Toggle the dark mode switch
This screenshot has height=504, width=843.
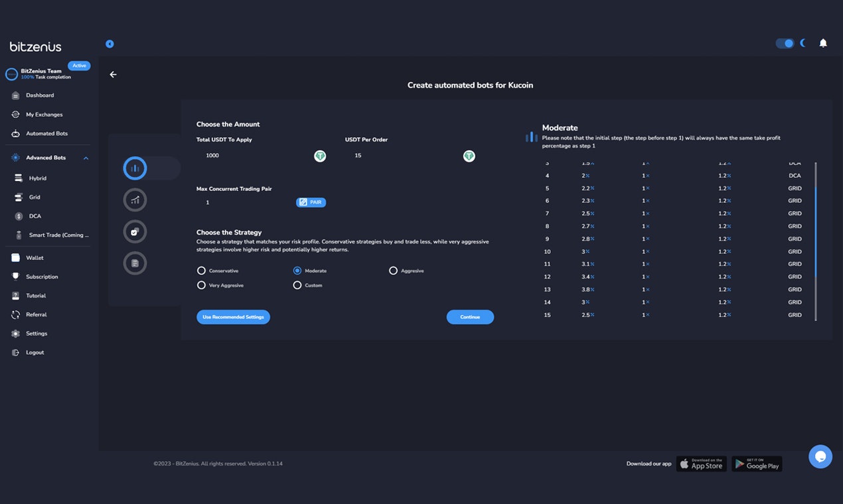click(785, 43)
